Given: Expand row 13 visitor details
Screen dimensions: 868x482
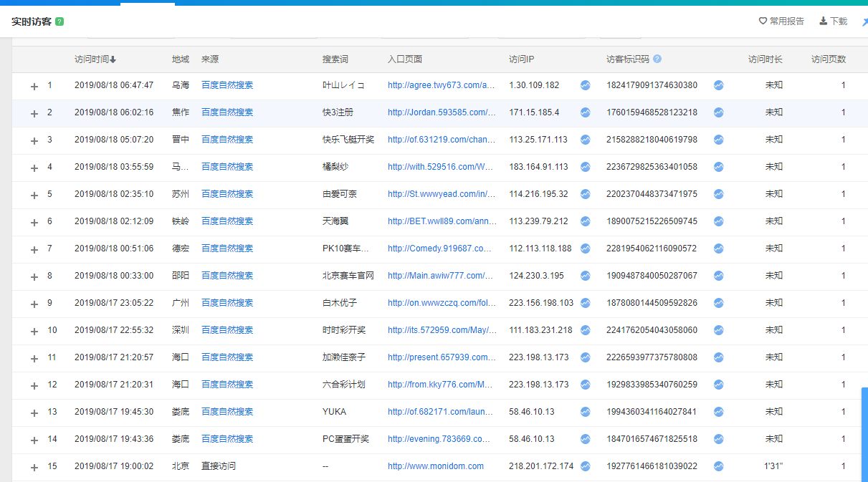Looking at the screenshot, I should tap(34, 413).
